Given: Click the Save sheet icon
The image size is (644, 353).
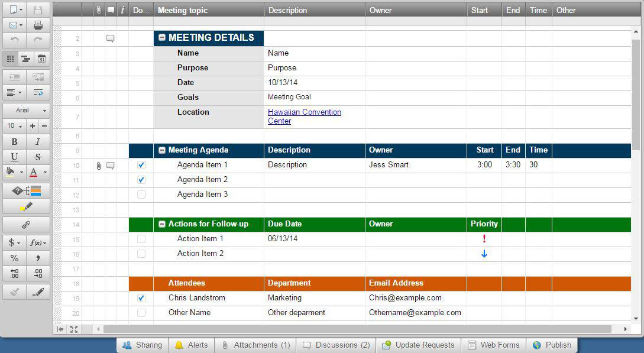Looking at the screenshot, I should point(38,10).
